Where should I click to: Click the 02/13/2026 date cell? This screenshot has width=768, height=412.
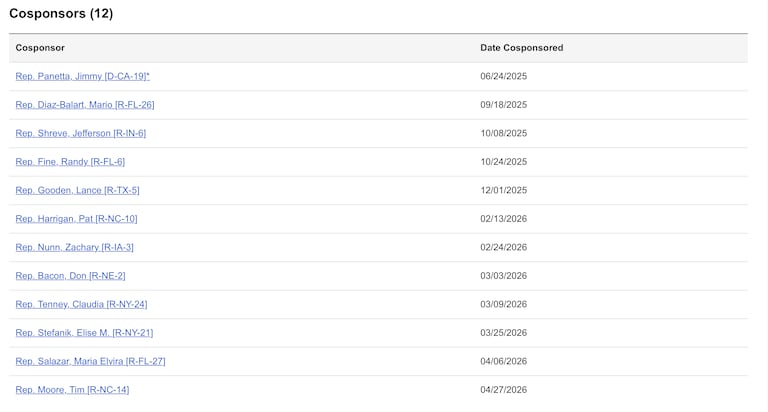503,219
